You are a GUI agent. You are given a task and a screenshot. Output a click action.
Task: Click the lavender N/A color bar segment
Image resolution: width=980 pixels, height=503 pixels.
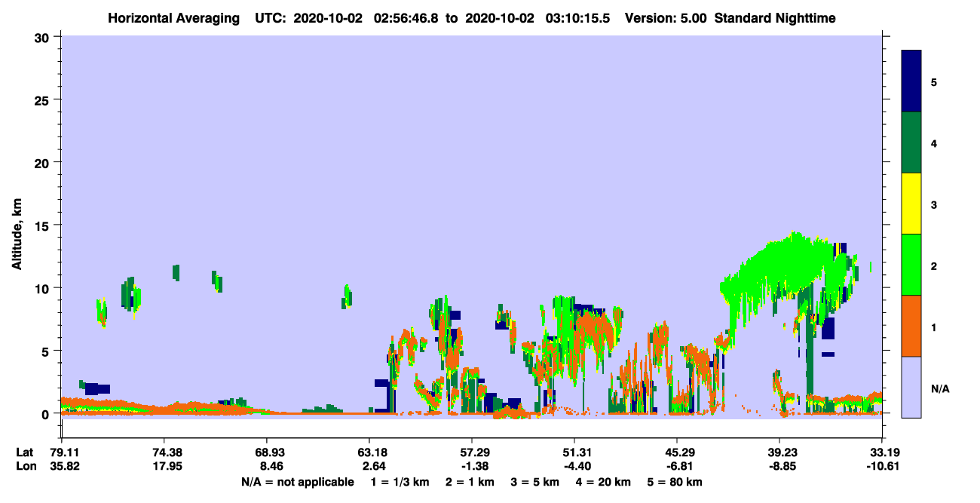click(911, 387)
